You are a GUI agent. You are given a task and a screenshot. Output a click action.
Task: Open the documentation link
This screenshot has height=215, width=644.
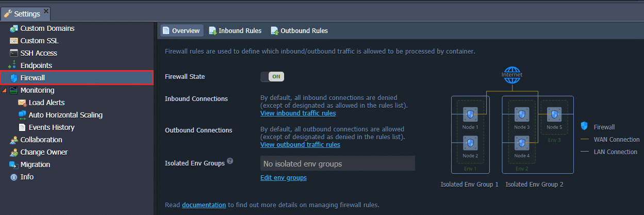[x=204, y=205]
